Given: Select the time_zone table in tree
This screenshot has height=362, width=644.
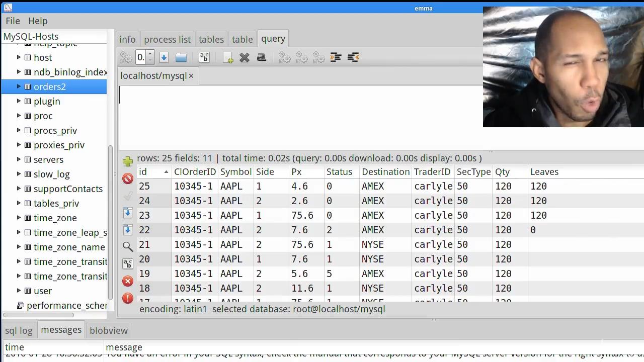Looking at the screenshot, I should (55, 218).
